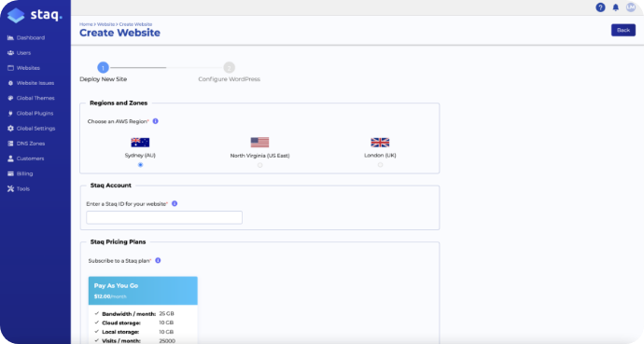Click Home breadcrumb link
Screen dimensions: 644x344
pos(86,24)
